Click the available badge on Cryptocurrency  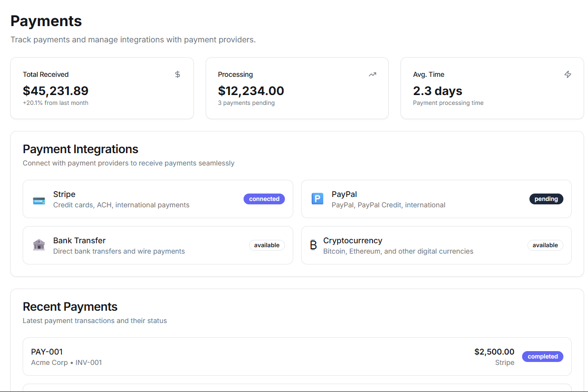tap(545, 245)
